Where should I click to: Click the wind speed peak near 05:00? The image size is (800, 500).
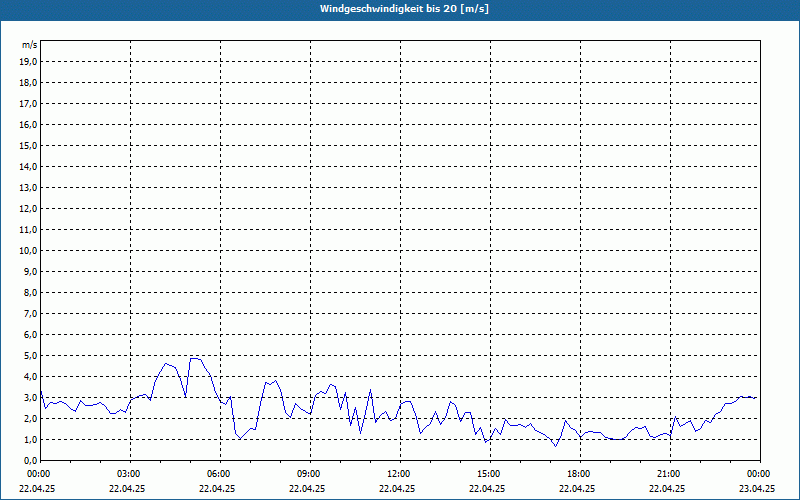(x=194, y=358)
